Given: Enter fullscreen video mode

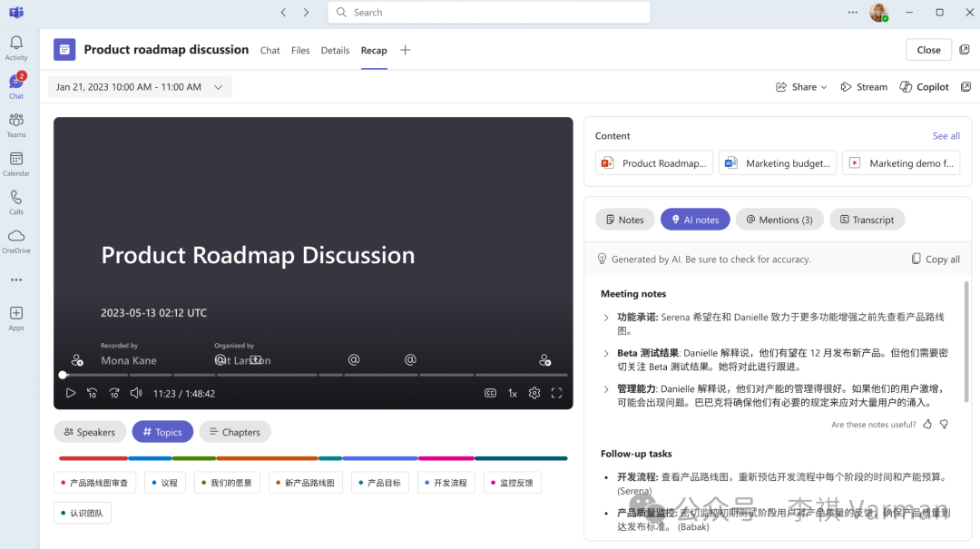Looking at the screenshot, I should [556, 393].
